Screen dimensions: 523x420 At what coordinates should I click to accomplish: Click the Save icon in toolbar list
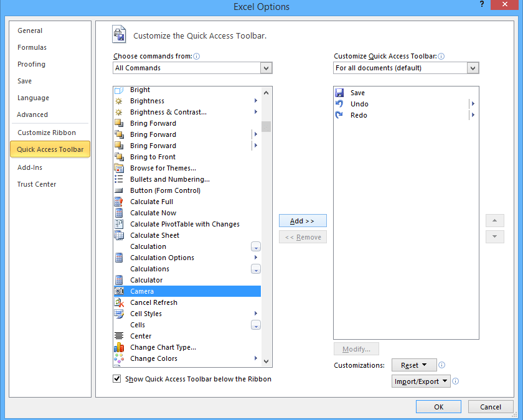click(339, 93)
